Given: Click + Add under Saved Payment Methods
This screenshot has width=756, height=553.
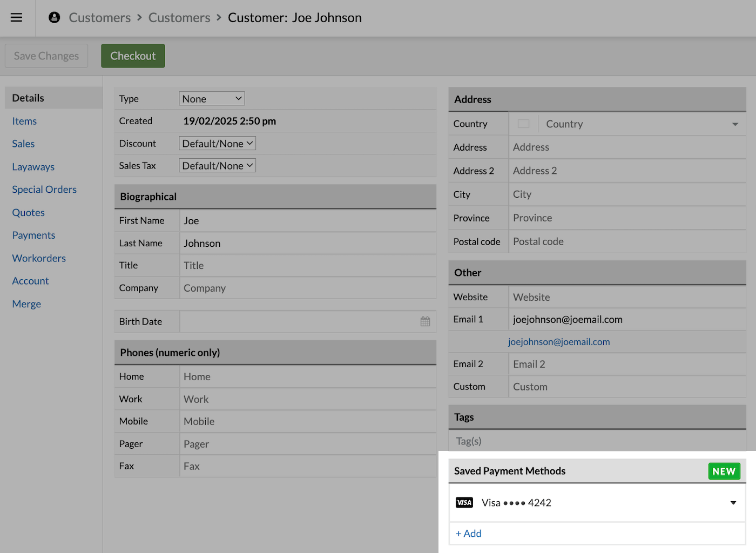Looking at the screenshot, I should (468, 533).
